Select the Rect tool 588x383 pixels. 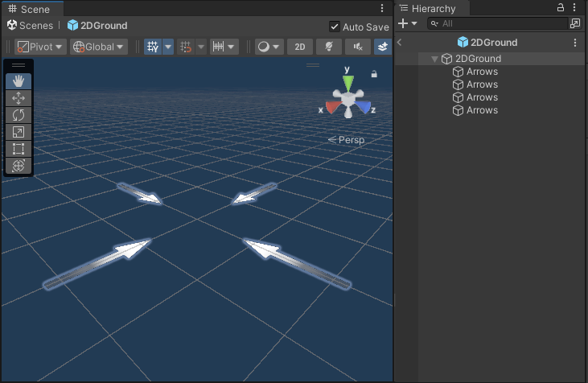coord(19,149)
